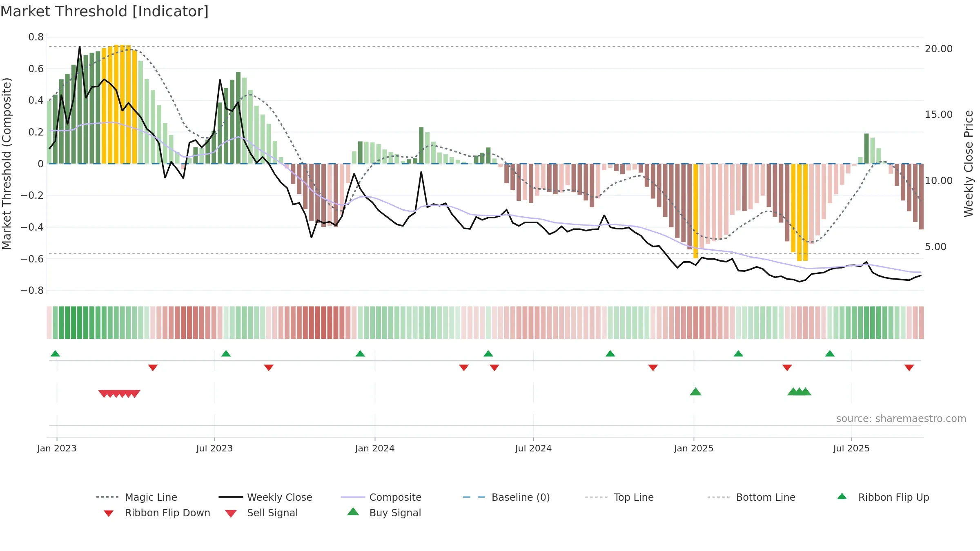Viewport: 980px width, 551px height.
Task: Click the −0.8 tick on the left axis
Action: 32,291
